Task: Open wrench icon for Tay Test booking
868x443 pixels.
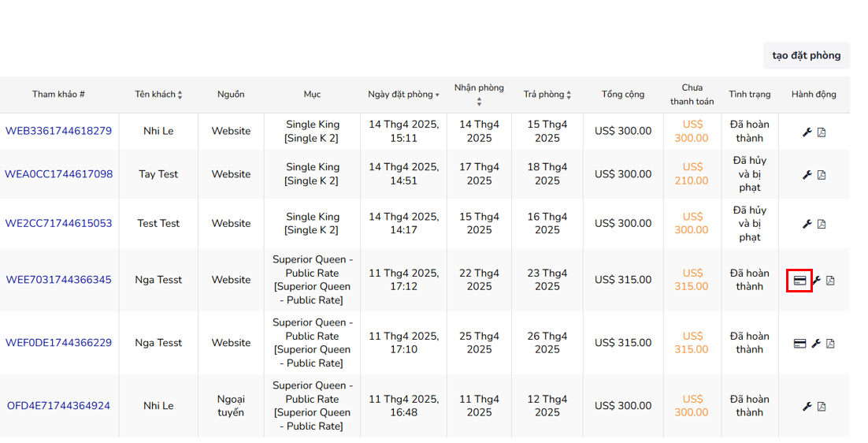Action: [x=807, y=175]
